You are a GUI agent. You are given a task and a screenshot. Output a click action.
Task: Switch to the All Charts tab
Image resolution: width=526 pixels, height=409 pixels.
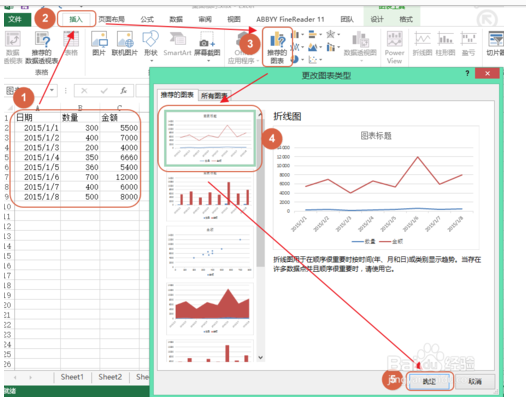click(214, 96)
